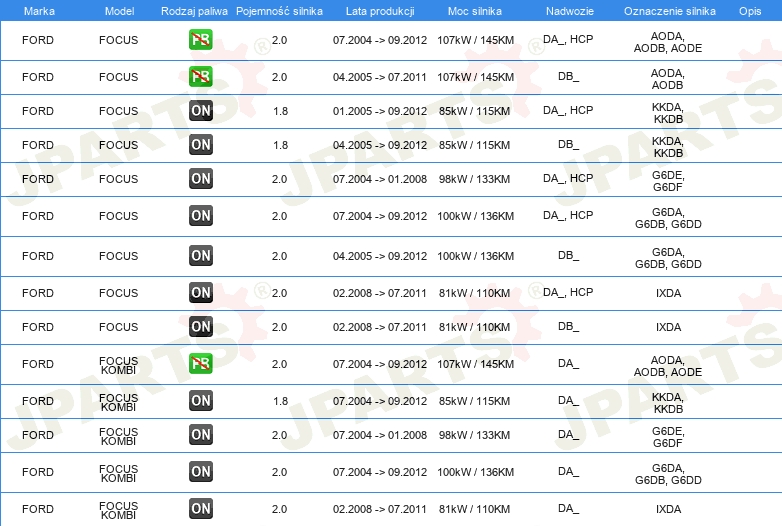Click petrol icon in Focus DB_ 145KM row
Image resolution: width=782 pixels, height=526 pixels.
point(200,77)
